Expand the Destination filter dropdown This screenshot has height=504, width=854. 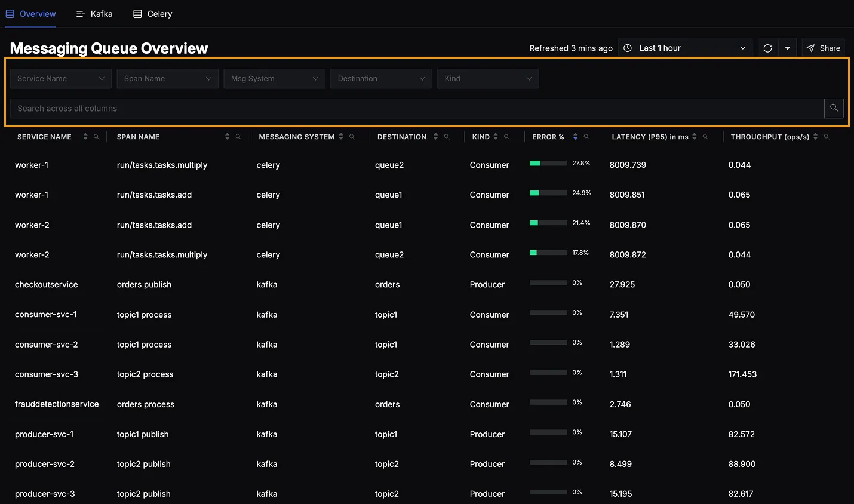[382, 78]
